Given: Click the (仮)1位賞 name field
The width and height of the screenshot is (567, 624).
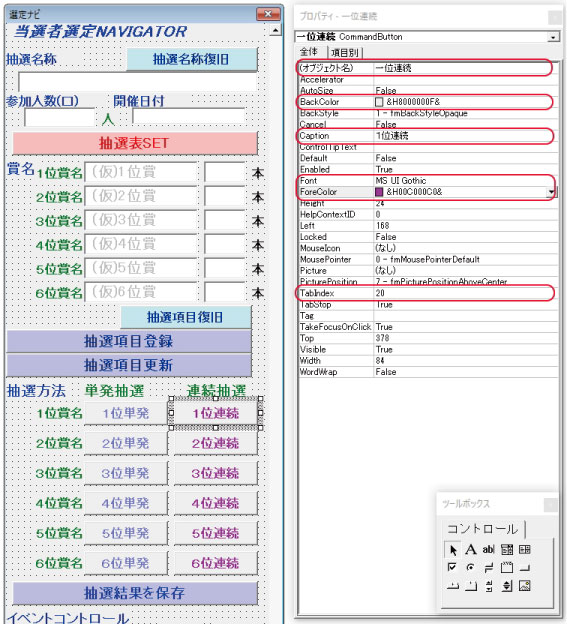Looking at the screenshot, I should point(141,172).
